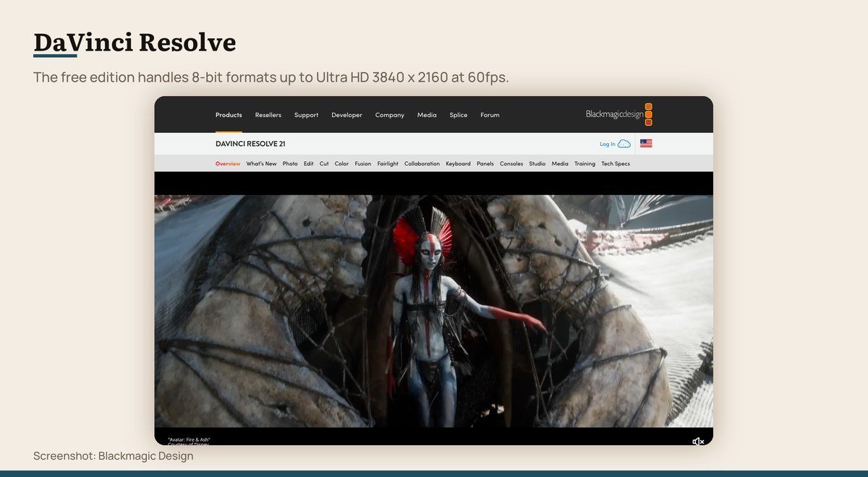
Task: Open the Fairlight tab
Action: coord(388,163)
